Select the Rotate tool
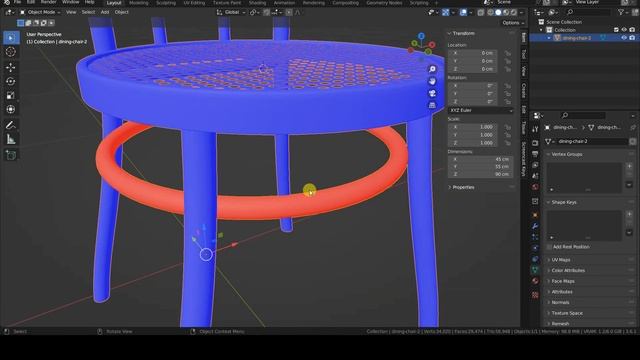 [x=11, y=81]
